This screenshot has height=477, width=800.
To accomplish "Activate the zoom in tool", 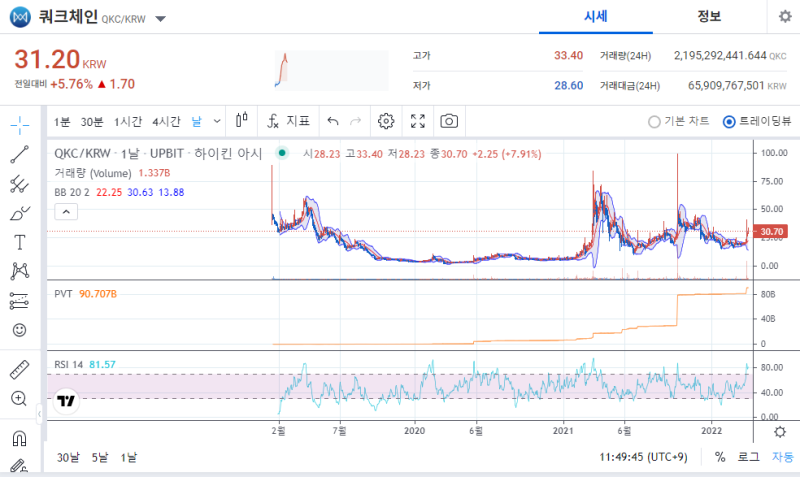I will [x=19, y=398].
